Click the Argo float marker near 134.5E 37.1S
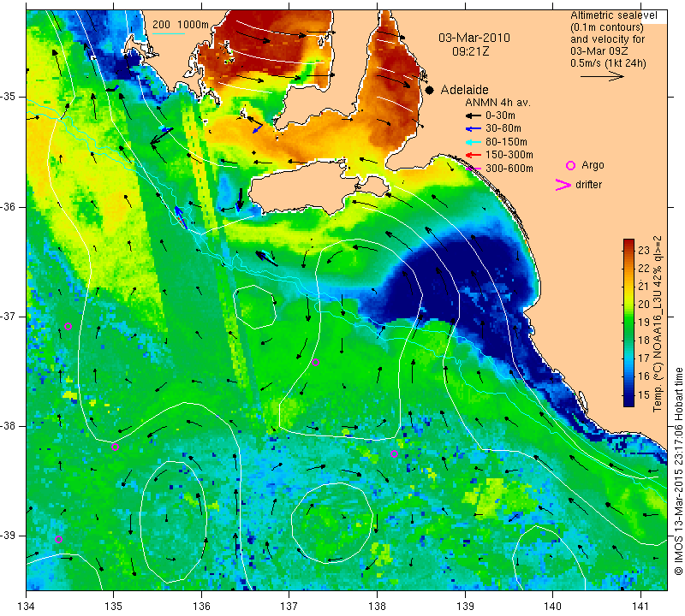Viewport: 685px width, 616px height. (68, 326)
